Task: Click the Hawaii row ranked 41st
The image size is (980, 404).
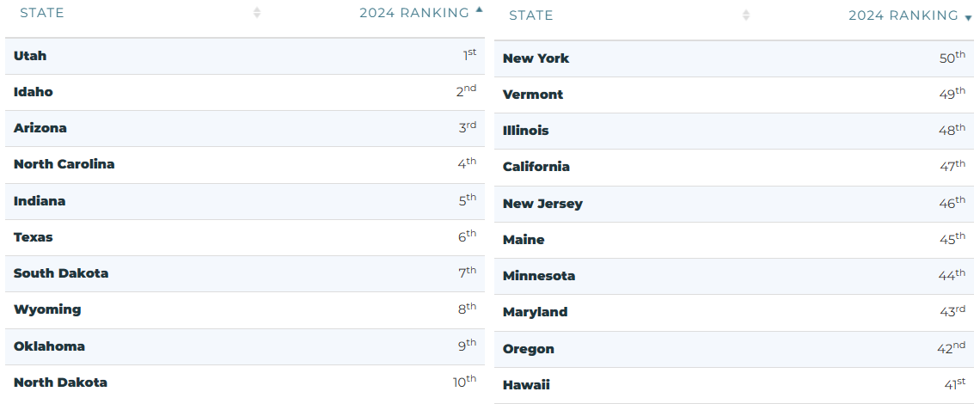Action: pyautogui.click(x=734, y=385)
